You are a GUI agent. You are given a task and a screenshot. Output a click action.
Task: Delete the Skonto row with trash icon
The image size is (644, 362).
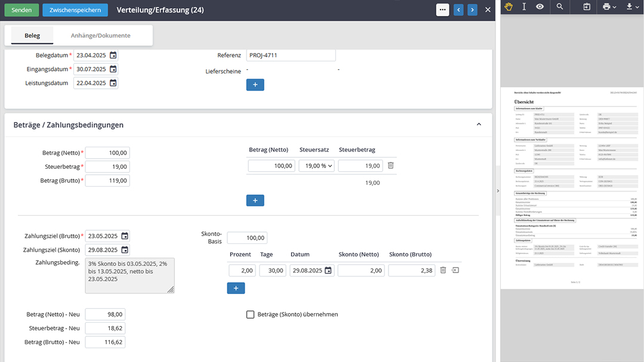pos(443,270)
